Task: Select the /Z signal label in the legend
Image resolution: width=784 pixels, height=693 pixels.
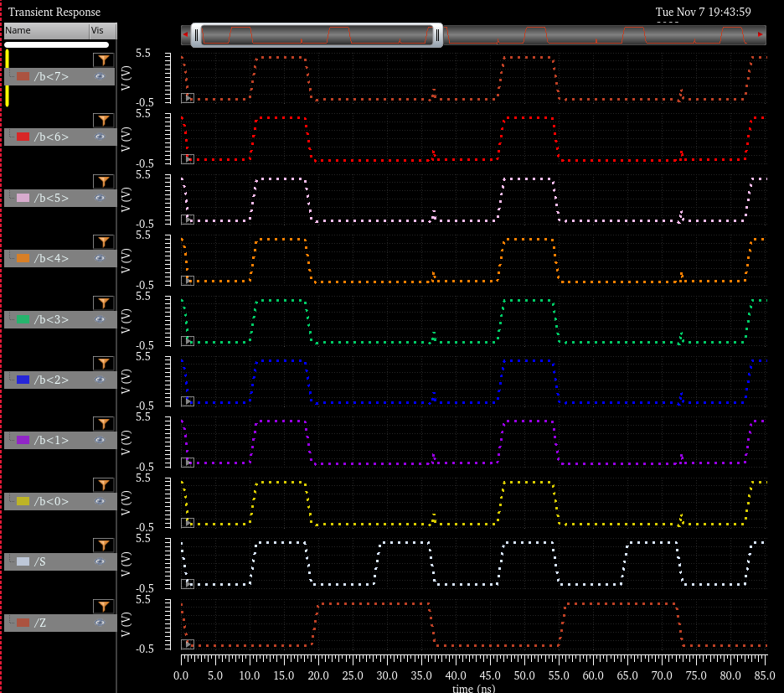Action: click(x=40, y=623)
